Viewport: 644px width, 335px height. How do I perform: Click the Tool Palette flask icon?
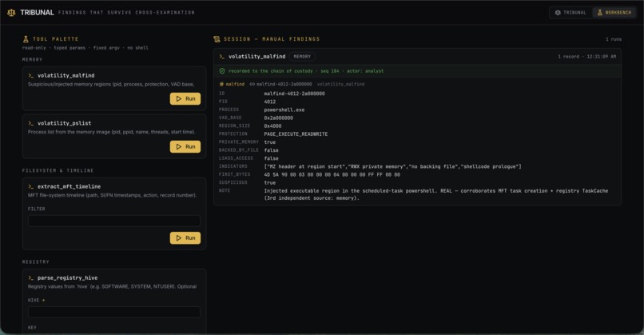click(x=26, y=39)
